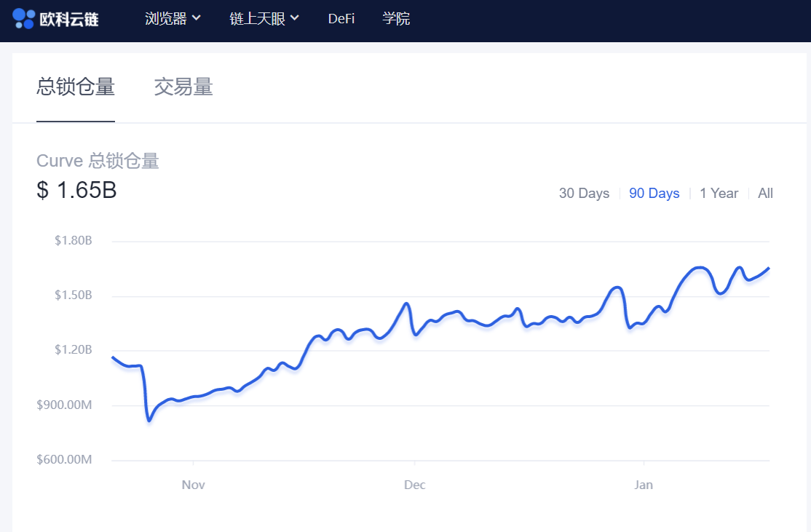This screenshot has width=811, height=532.
Task: Select the 90 Days time range
Action: coord(654,194)
